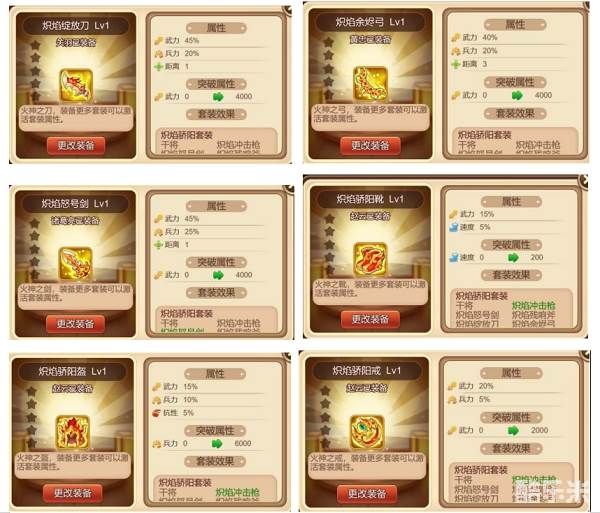Click the top star of 炽焰绽放刀
The height and width of the screenshot is (513, 600).
(35, 45)
